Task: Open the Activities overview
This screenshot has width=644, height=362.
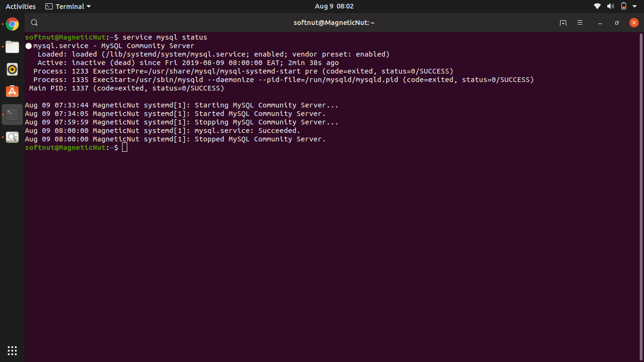Action: tap(20, 6)
